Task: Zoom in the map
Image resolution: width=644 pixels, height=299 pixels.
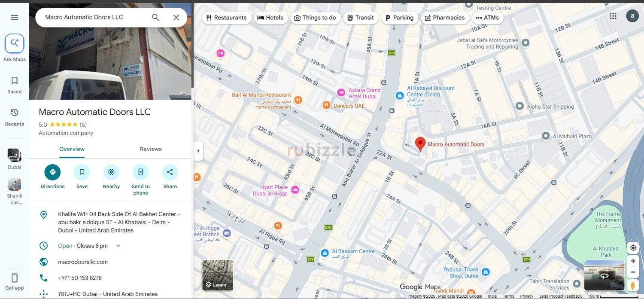Action: [633, 261]
